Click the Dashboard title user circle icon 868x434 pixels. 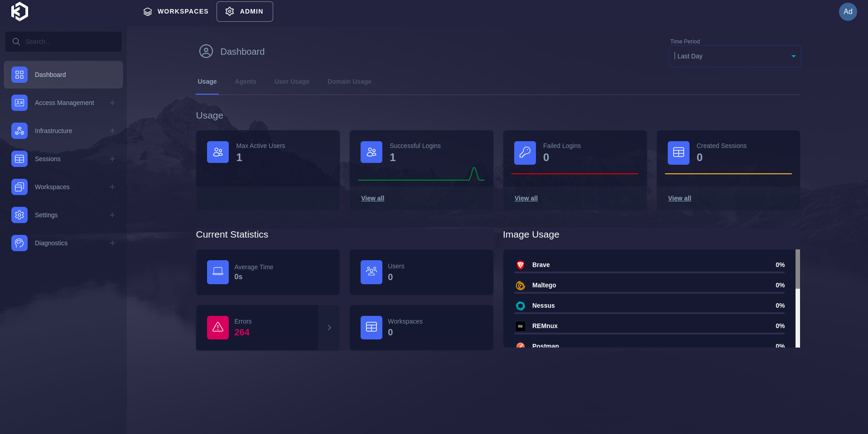(x=206, y=51)
